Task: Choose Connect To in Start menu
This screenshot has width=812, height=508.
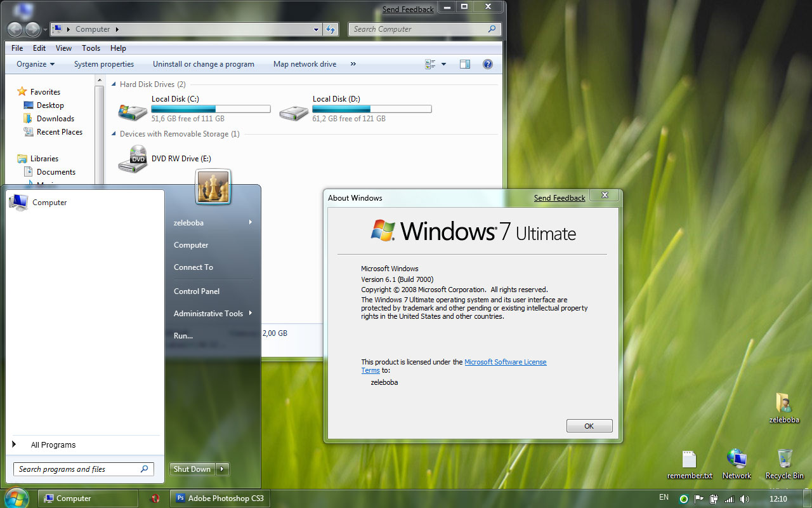Action: 193,267
